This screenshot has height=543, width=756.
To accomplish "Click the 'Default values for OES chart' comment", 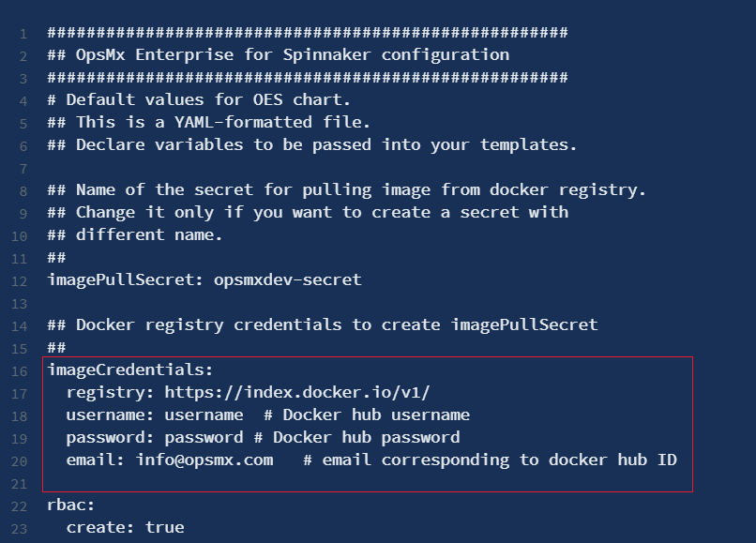I will click(x=199, y=99).
